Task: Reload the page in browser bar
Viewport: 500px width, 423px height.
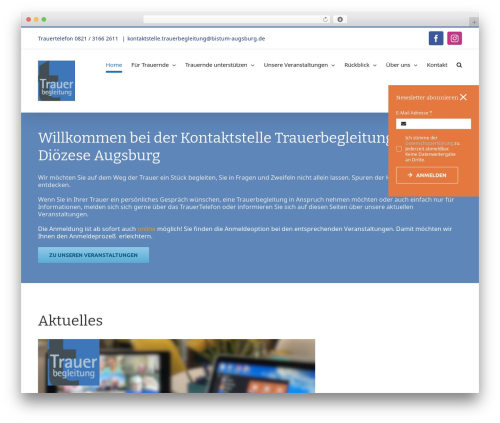Action: tap(325, 20)
